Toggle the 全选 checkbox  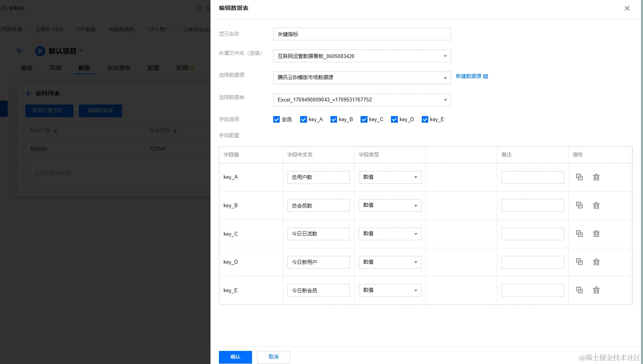276,120
